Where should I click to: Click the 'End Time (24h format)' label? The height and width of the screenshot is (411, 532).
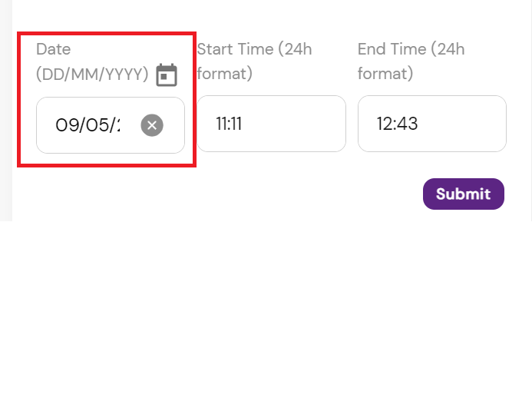coord(411,61)
